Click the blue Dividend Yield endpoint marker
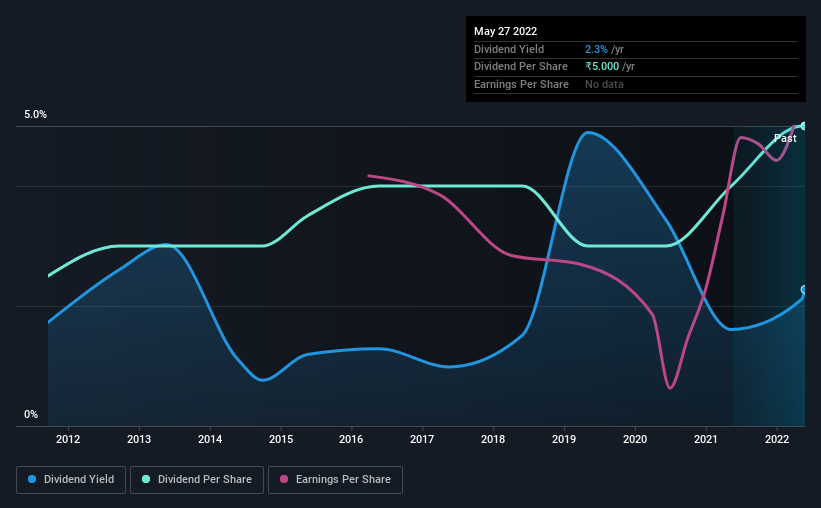 click(x=803, y=290)
